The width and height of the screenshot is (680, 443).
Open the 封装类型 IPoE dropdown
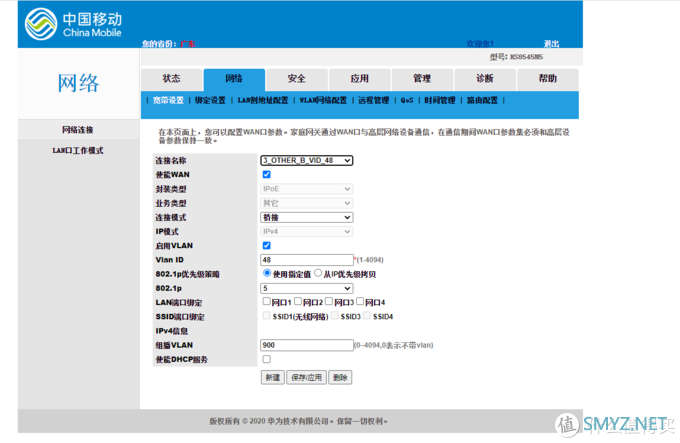click(307, 189)
